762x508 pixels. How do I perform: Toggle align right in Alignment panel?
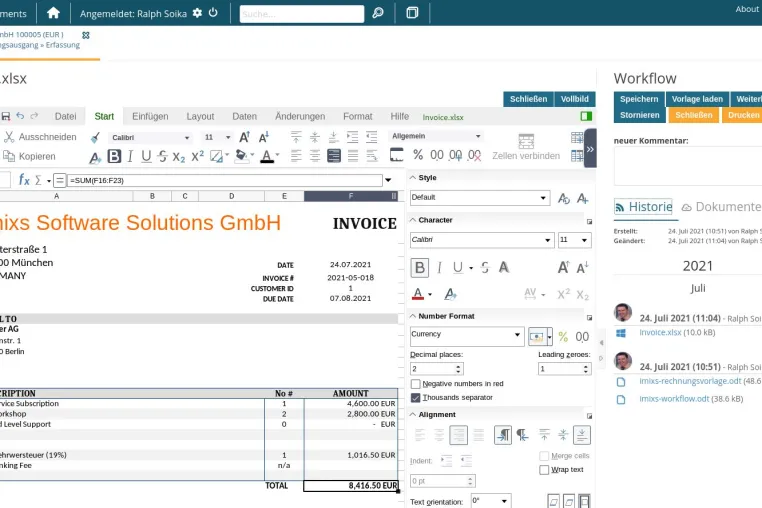[458, 435]
